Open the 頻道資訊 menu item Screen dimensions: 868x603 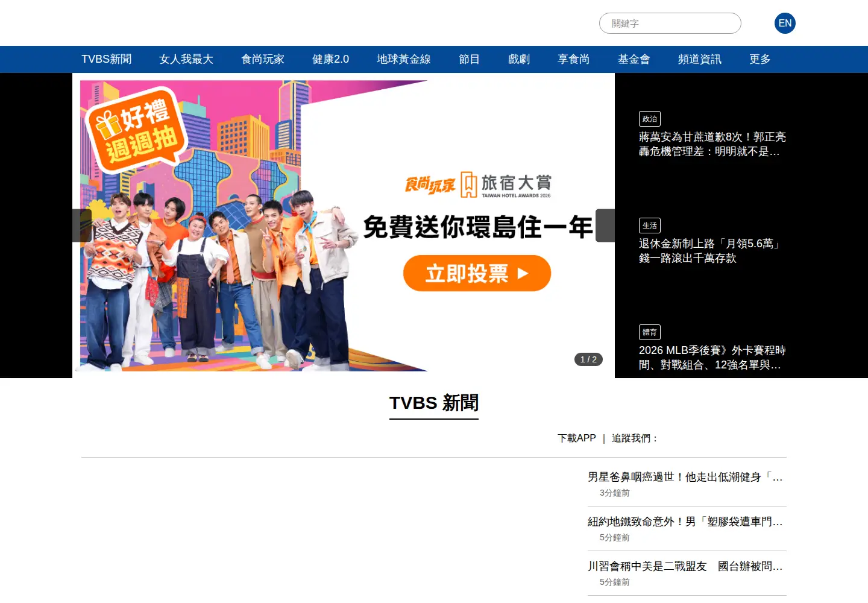700,59
